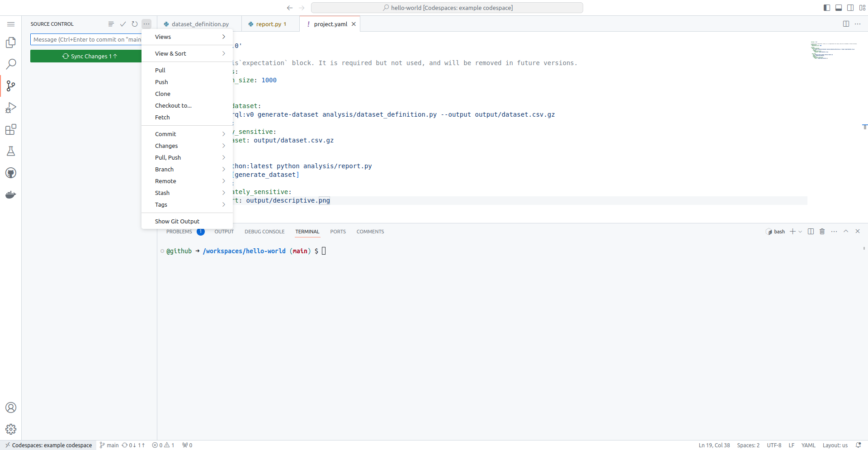
Task: Open the COMMENTS panel tab
Action: 370,232
